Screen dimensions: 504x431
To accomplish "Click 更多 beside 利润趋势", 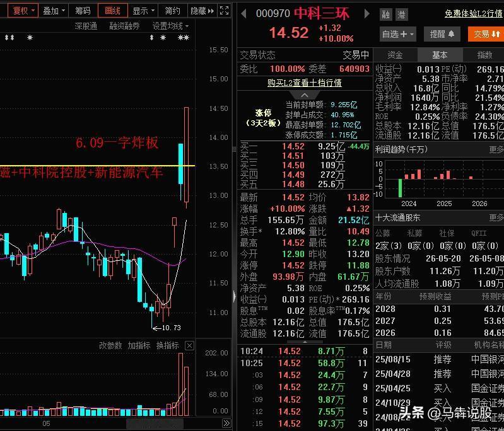I will (x=496, y=149).
